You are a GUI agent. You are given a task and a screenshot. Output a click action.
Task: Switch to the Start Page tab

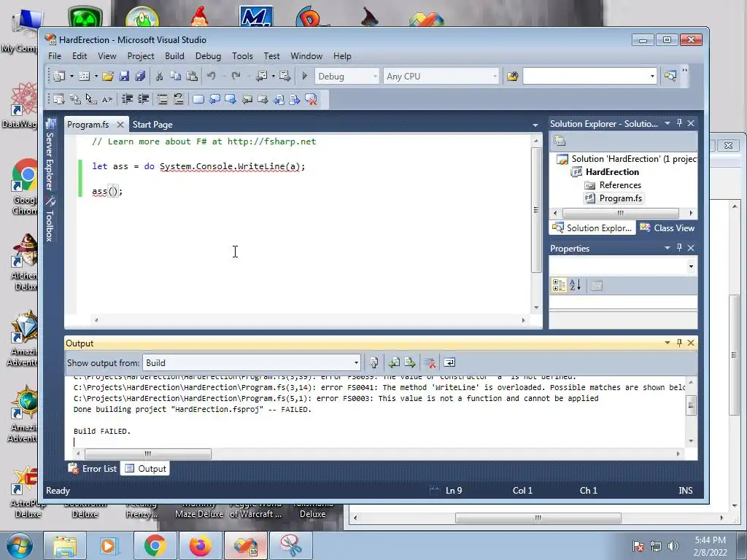(x=152, y=125)
